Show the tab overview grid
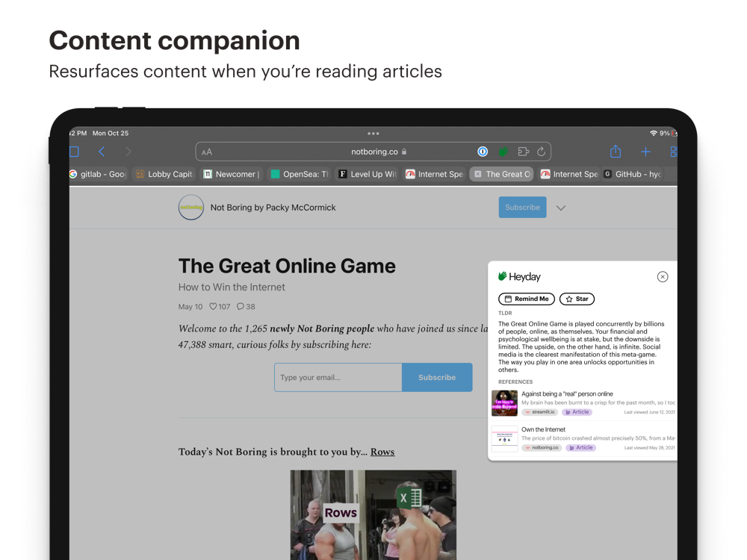The image size is (747, 560). coord(674,152)
